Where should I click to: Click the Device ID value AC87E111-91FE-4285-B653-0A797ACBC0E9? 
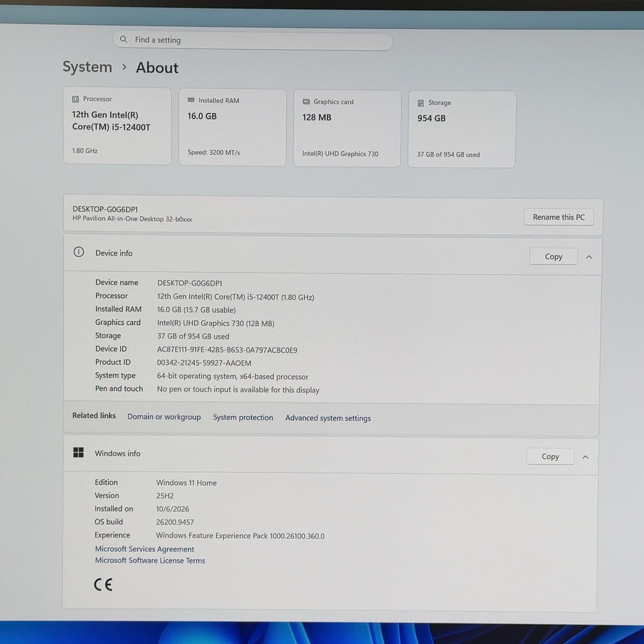tap(227, 350)
